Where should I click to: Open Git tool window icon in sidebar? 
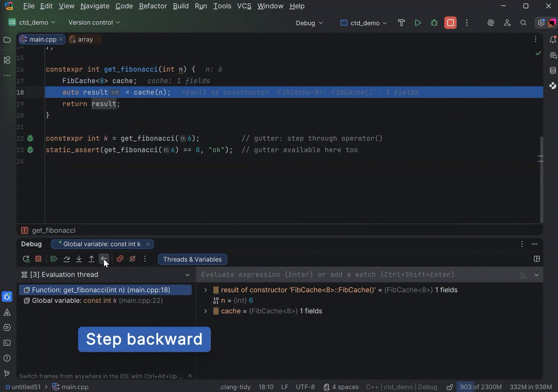[x=7, y=373]
